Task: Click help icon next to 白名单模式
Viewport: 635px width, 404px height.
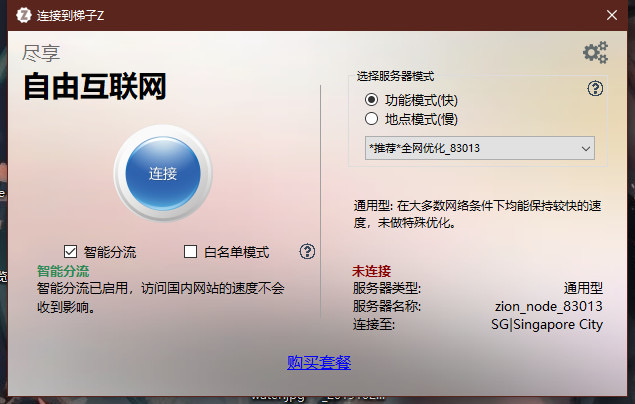Action: (x=307, y=251)
